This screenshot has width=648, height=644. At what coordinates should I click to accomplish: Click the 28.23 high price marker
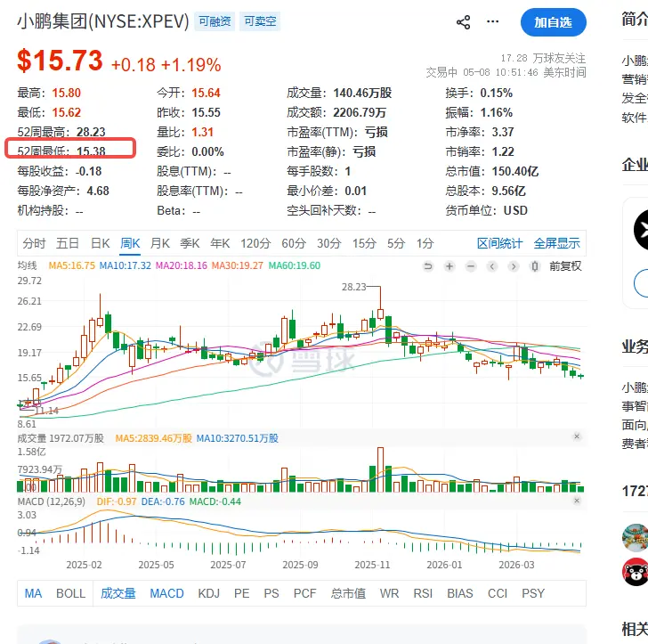pyautogui.click(x=353, y=287)
